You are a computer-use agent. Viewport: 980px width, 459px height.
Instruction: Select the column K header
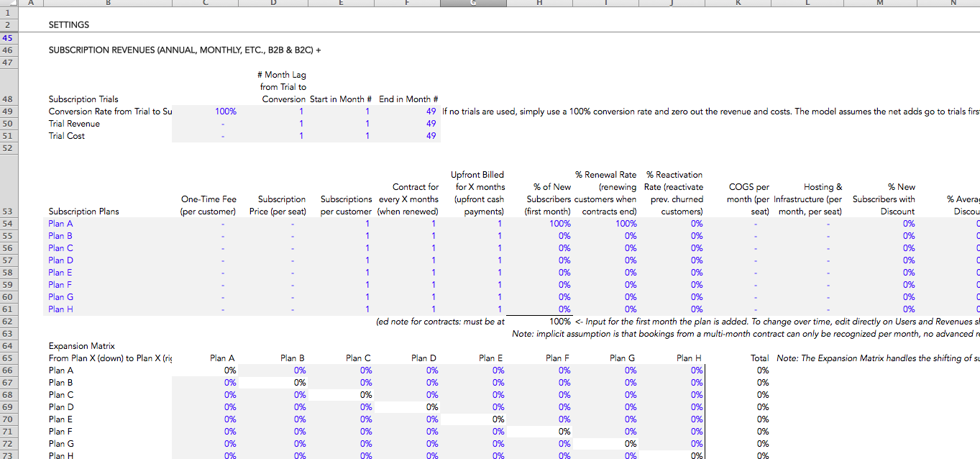point(738,3)
